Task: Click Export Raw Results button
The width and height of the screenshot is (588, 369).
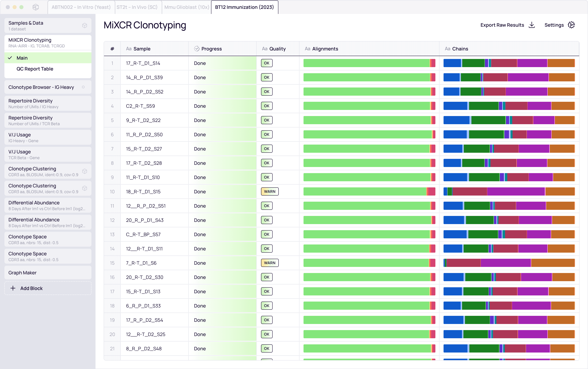Action: tap(502, 25)
